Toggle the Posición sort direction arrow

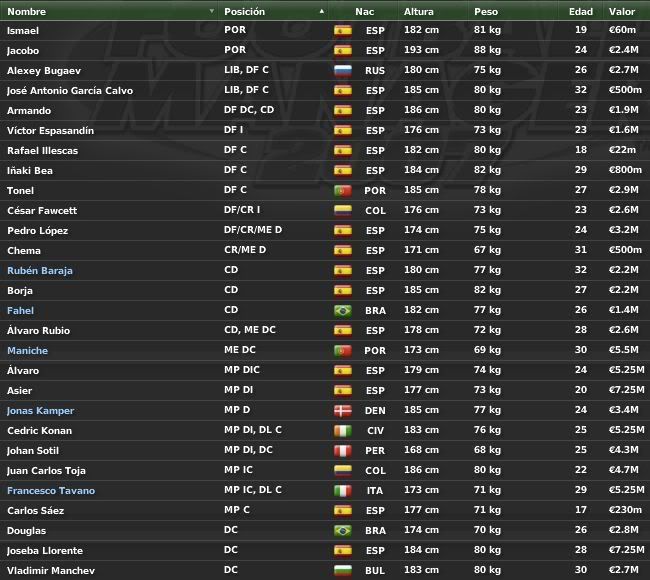tap(322, 11)
